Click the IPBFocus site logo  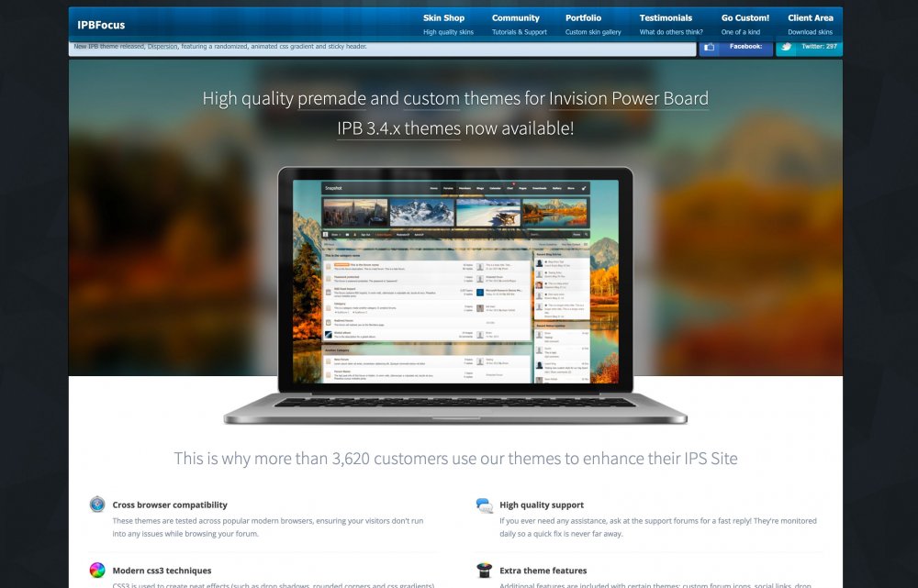click(x=101, y=25)
